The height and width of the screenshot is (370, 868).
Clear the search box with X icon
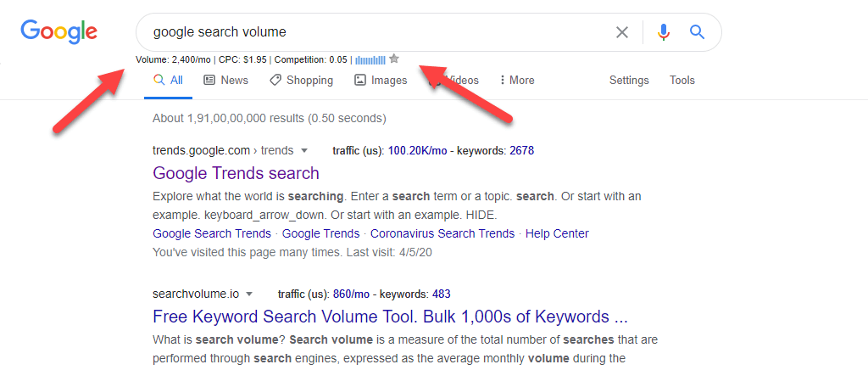tap(622, 32)
